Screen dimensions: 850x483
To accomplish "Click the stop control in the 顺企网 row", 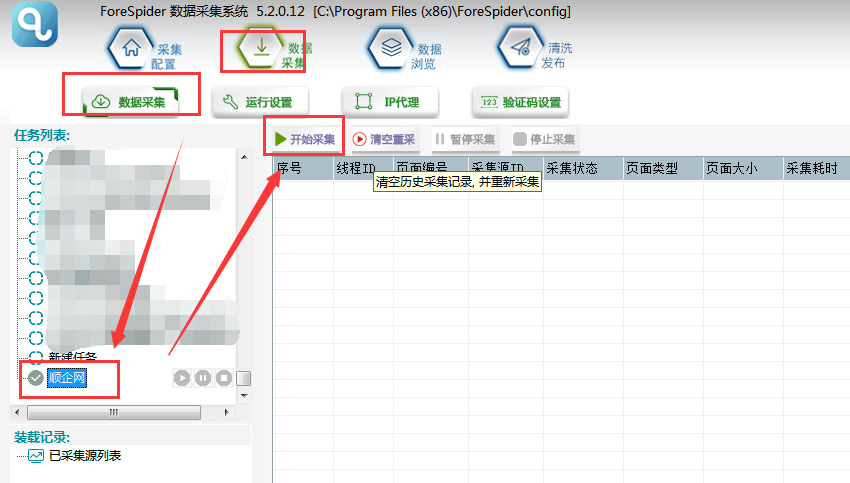I will tap(224, 378).
